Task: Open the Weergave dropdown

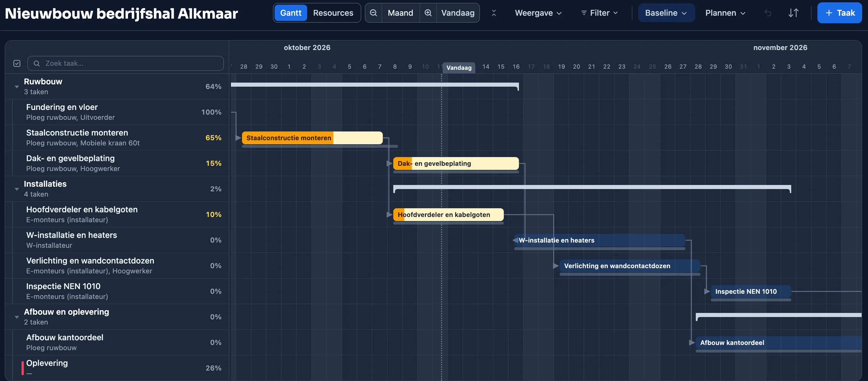Action: coord(538,13)
